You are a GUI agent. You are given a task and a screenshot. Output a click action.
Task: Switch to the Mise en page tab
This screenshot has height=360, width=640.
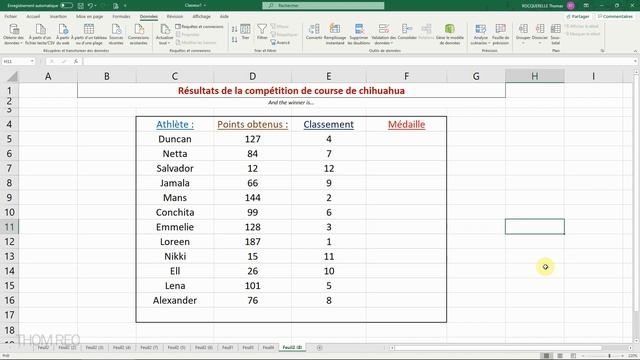(89, 16)
